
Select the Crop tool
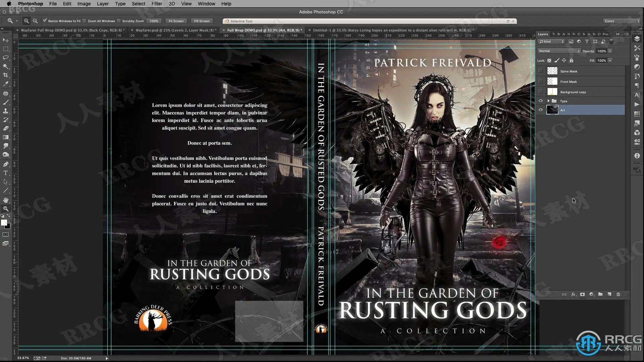pos(6,75)
